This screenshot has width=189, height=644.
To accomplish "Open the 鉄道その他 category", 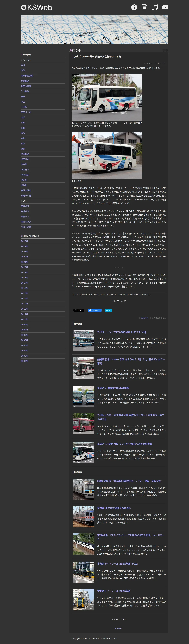I will pyautogui.click(x=26, y=196).
